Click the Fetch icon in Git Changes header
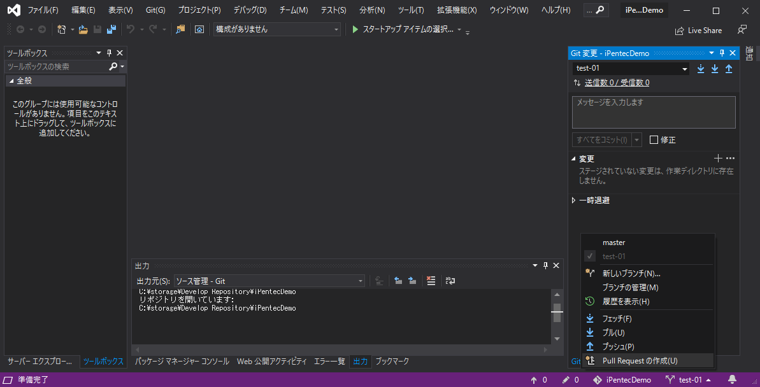The width and height of the screenshot is (760, 387). (701, 69)
